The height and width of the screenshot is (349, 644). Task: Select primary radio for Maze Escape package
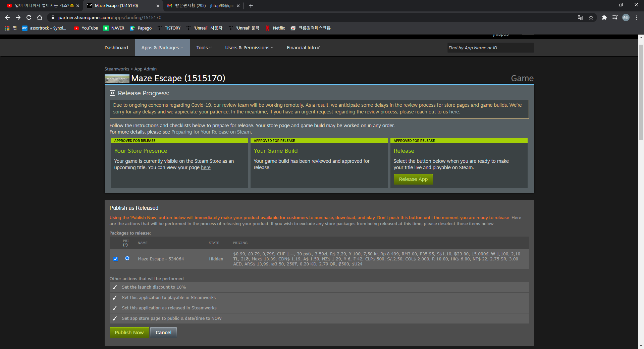(x=127, y=258)
